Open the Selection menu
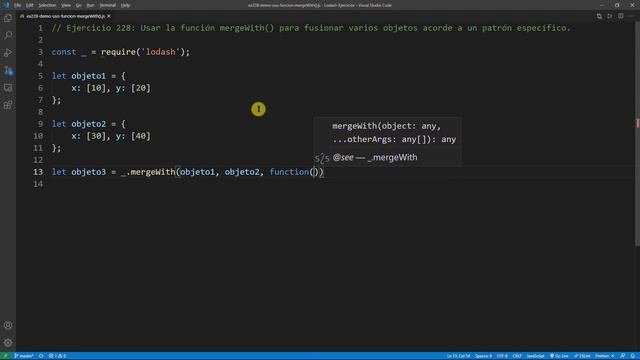Image resolution: width=640 pixels, height=360 pixels. point(47,5)
